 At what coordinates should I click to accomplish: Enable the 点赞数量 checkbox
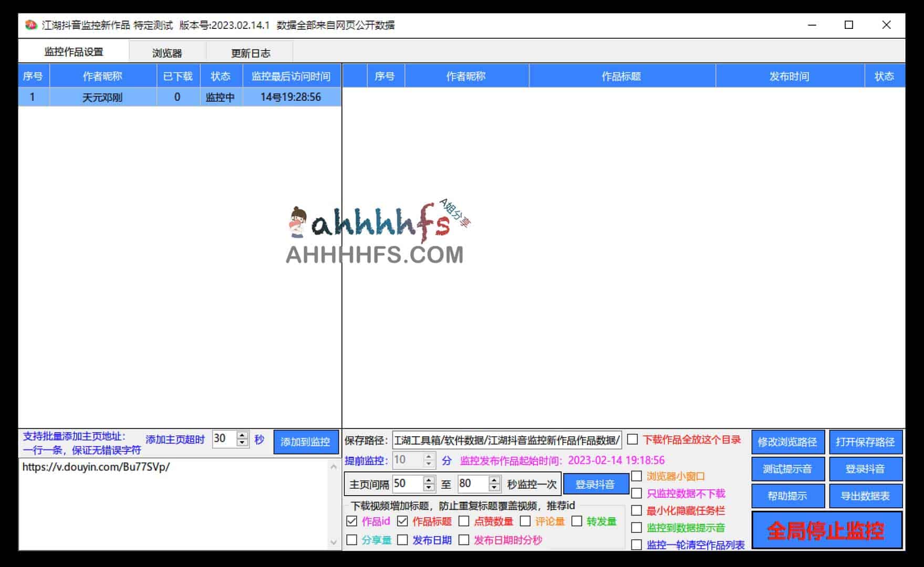click(x=463, y=521)
